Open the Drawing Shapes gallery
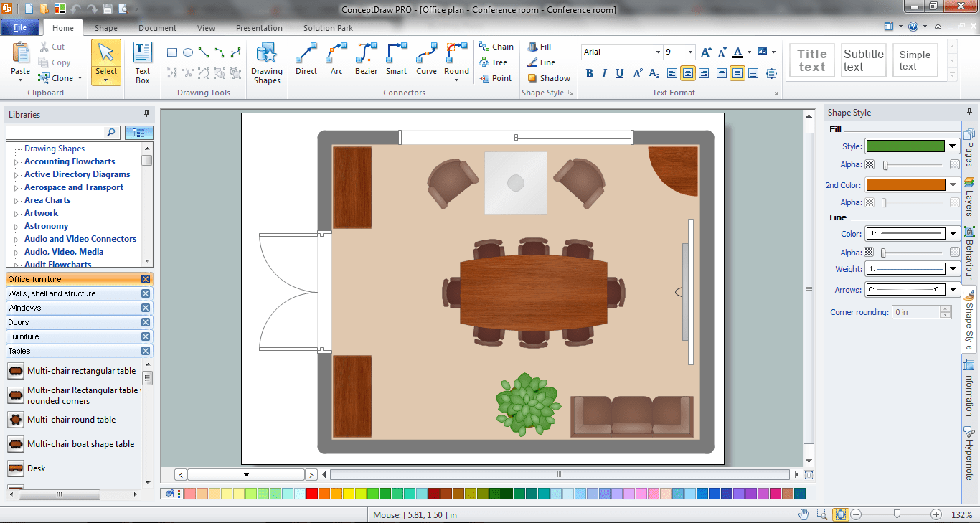This screenshot has height=523, width=980. pyautogui.click(x=266, y=62)
